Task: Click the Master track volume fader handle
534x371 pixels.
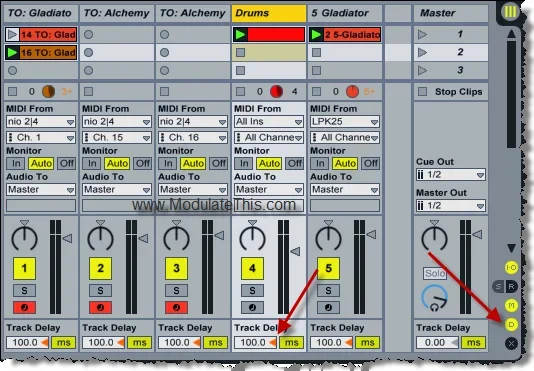Action: 477,234
